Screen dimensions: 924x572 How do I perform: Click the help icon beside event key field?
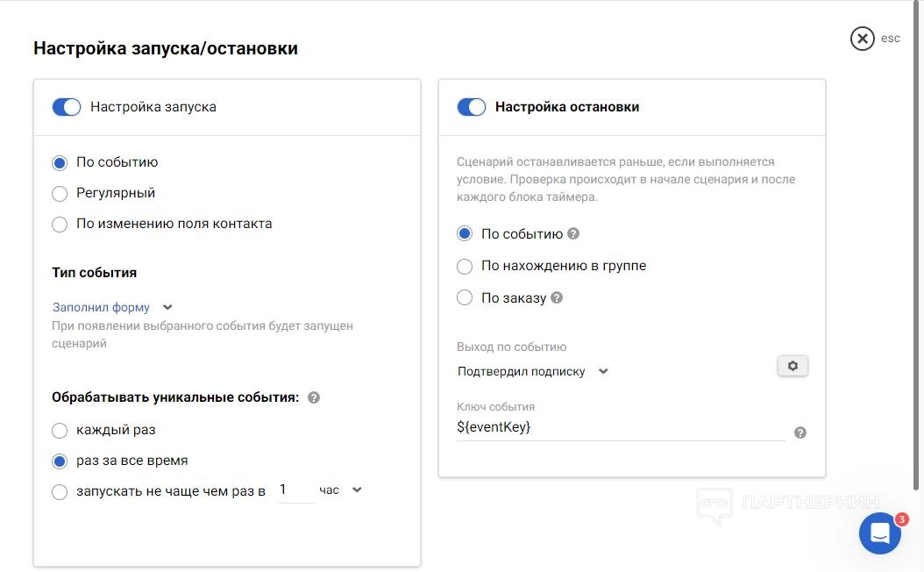pyautogui.click(x=800, y=433)
